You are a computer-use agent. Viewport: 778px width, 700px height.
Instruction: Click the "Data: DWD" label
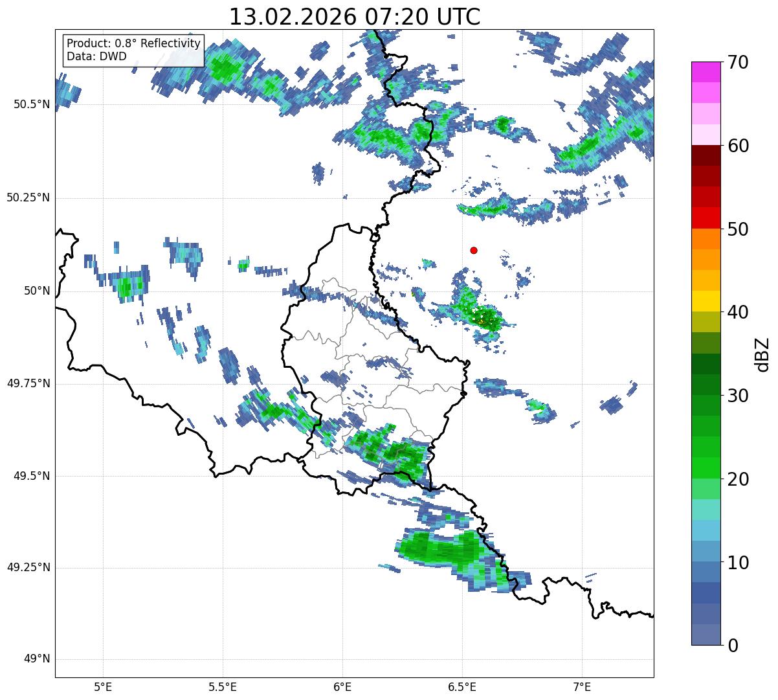(96, 56)
